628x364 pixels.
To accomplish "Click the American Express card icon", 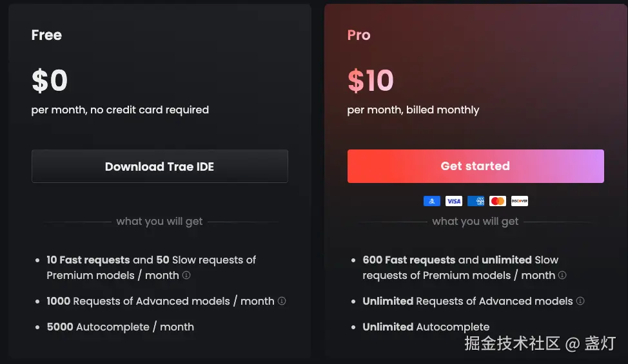I will tap(476, 201).
